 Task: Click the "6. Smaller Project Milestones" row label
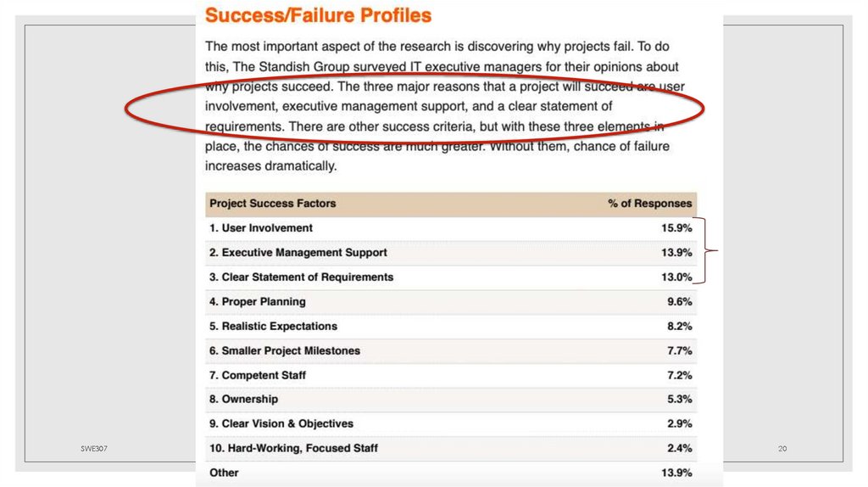tap(285, 351)
